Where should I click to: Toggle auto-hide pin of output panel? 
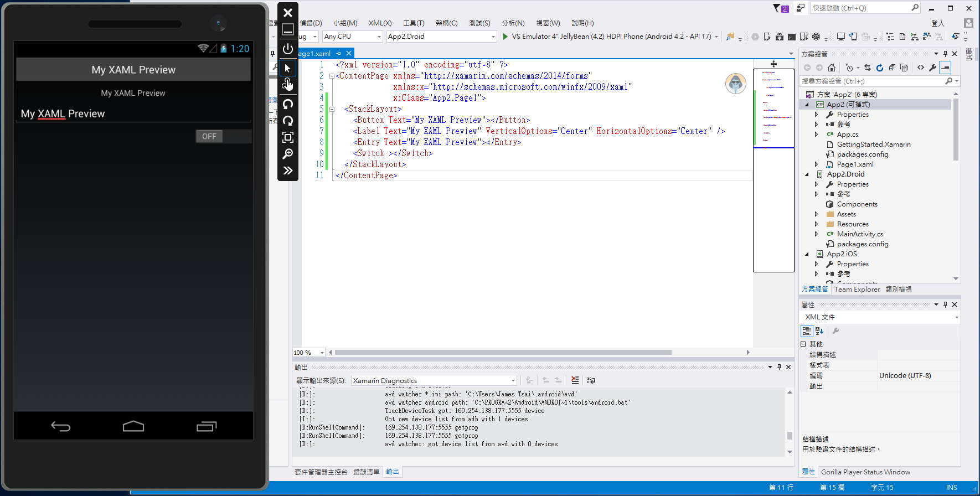779,367
